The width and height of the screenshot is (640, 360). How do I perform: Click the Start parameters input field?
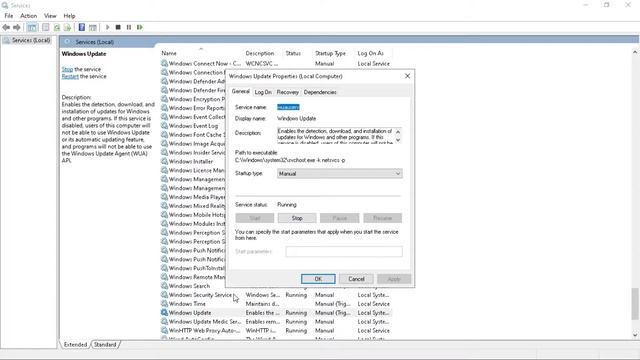(x=344, y=251)
